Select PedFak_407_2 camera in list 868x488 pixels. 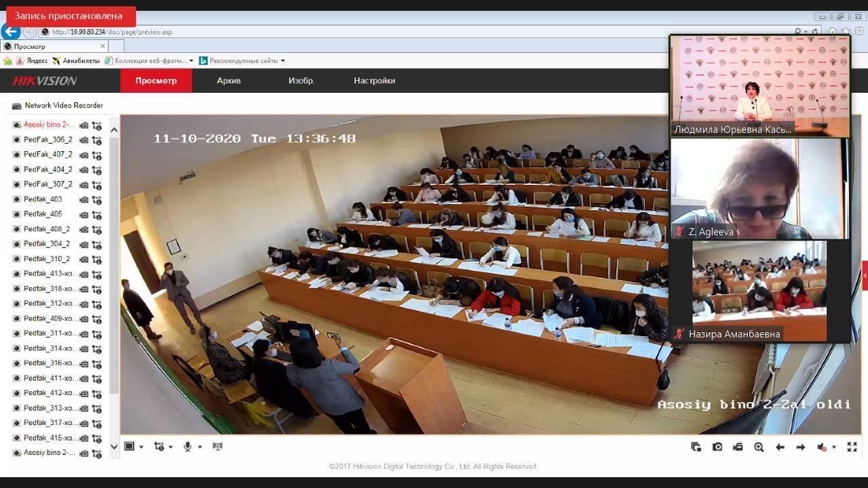point(47,155)
